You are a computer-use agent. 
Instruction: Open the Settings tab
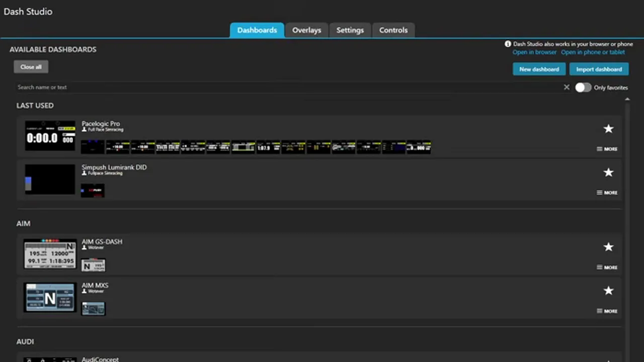350,30
